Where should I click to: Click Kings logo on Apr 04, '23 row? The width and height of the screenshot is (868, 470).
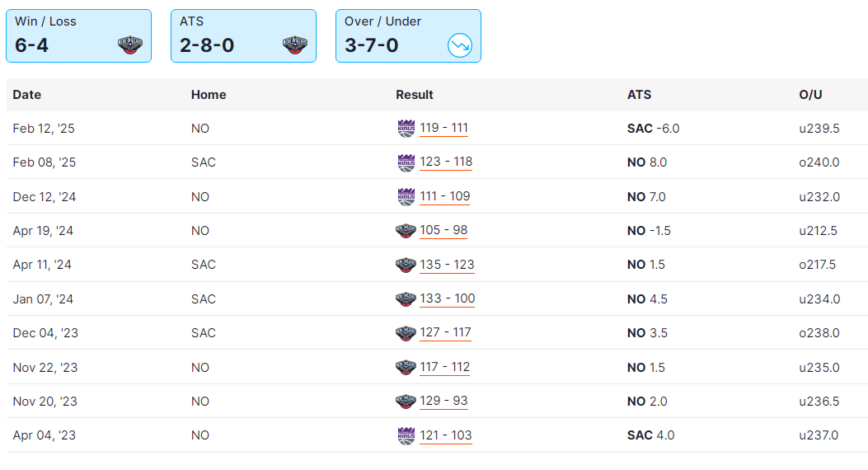[406, 435]
